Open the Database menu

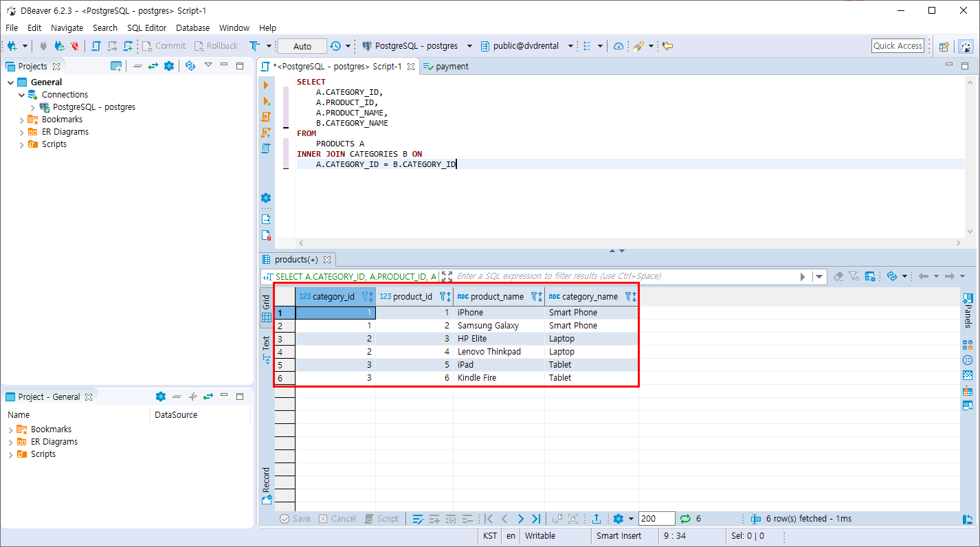193,27
